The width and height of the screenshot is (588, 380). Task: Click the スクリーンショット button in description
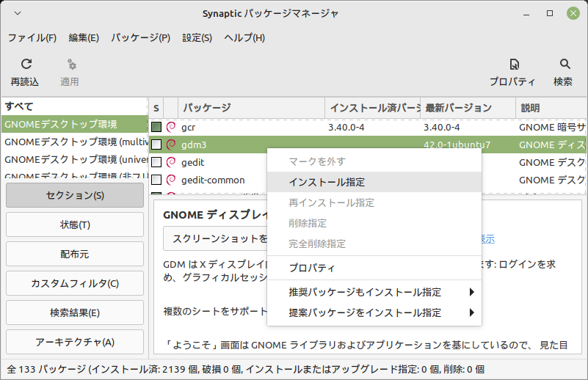click(215, 238)
